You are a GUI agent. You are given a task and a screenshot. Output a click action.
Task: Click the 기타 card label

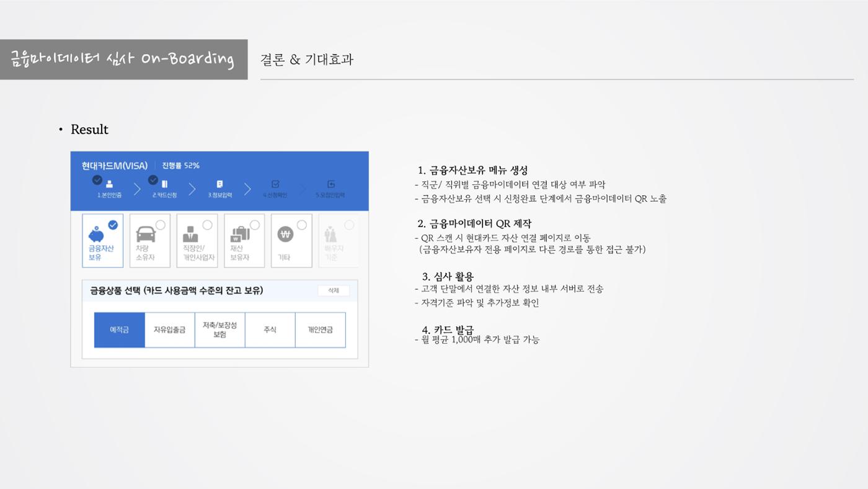tap(284, 257)
